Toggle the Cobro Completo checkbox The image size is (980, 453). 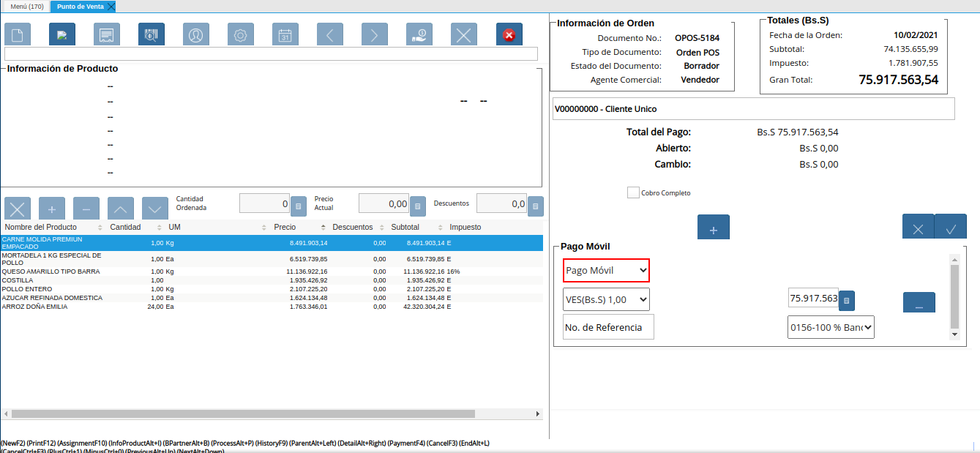pyautogui.click(x=633, y=192)
